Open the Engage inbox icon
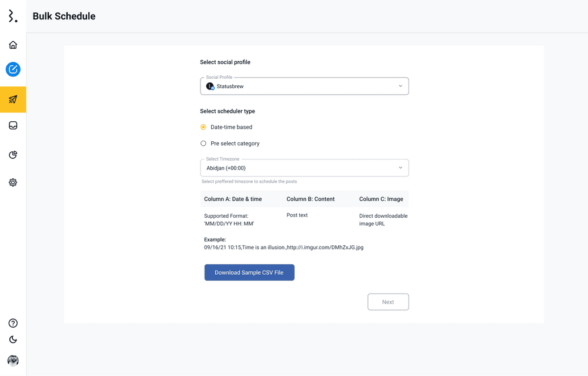 click(13, 125)
